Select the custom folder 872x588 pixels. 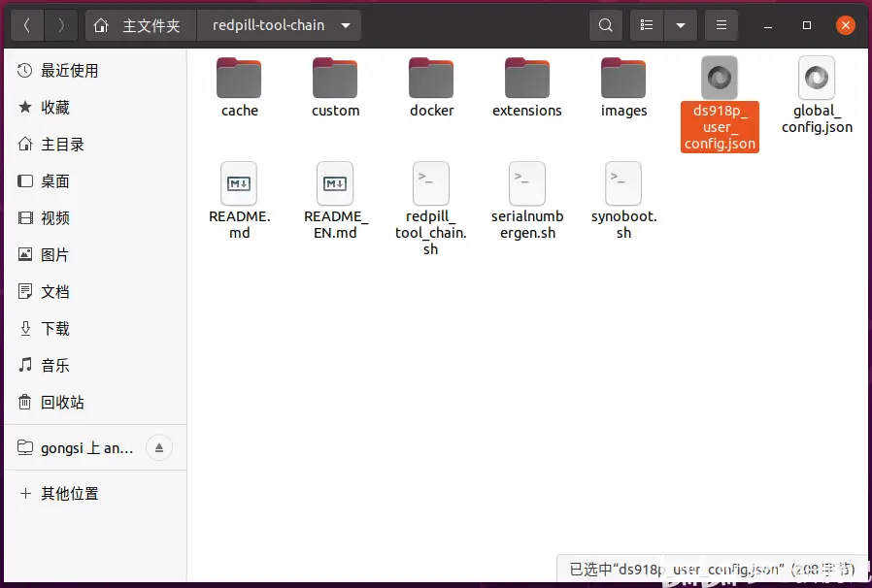[x=335, y=85]
